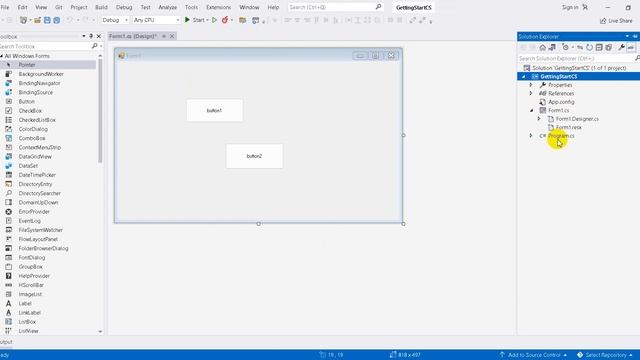Click Select Repository in status bar
Image resolution: width=640 pixels, height=360 pixels.
605,355
